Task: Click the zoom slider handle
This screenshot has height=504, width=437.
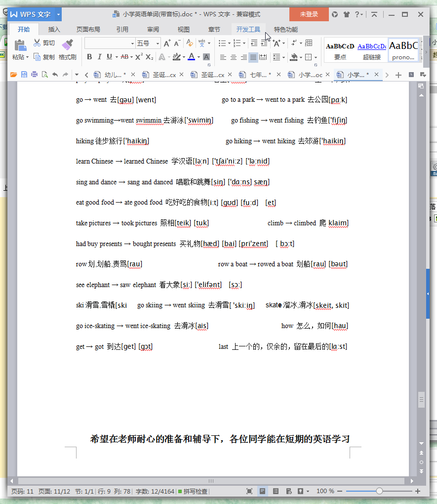Action: click(379, 491)
